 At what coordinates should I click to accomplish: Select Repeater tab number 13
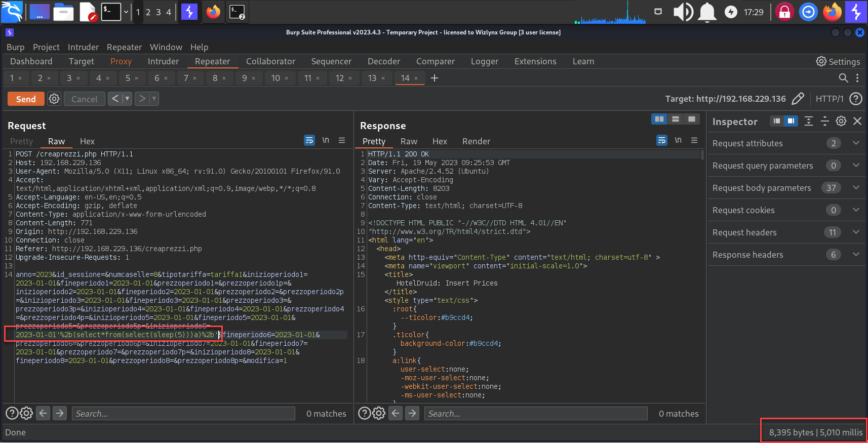coord(372,78)
